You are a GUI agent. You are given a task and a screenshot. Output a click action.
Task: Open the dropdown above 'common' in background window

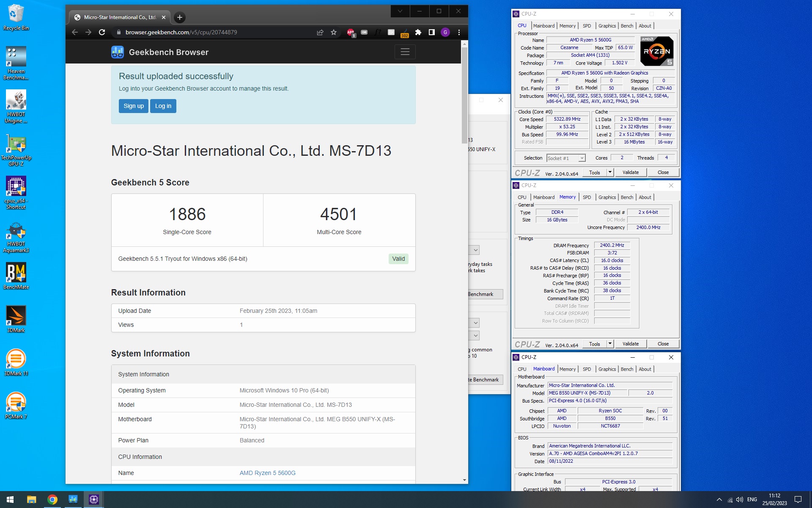(474, 336)
